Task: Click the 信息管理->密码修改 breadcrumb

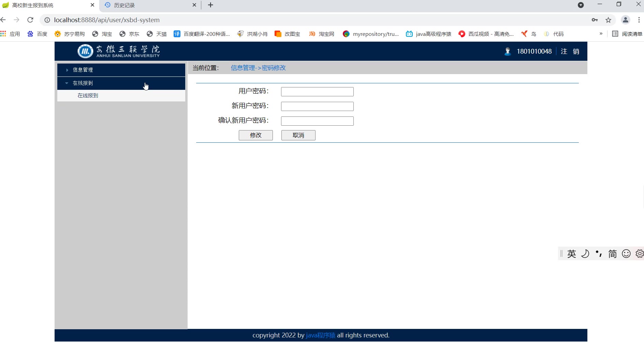Action: tap(258, 68)
